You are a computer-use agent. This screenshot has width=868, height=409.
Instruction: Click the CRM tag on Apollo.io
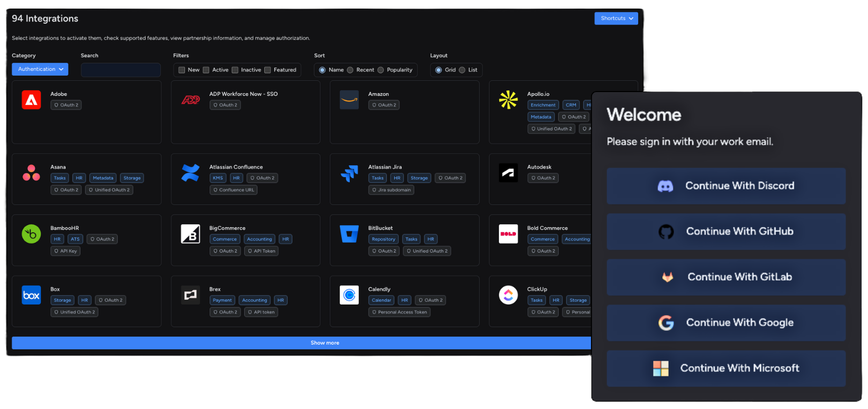571,105
